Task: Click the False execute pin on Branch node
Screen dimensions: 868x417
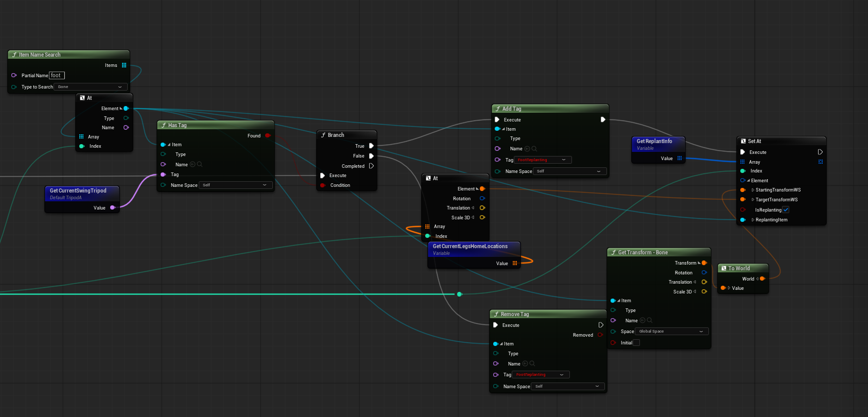Action: 371,156
